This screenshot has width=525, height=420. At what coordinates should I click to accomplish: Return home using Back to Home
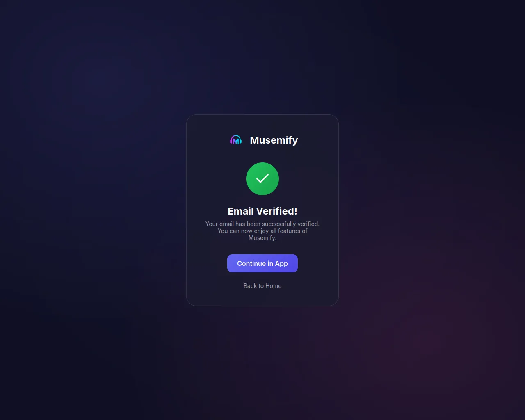click(x=262, y=286)
